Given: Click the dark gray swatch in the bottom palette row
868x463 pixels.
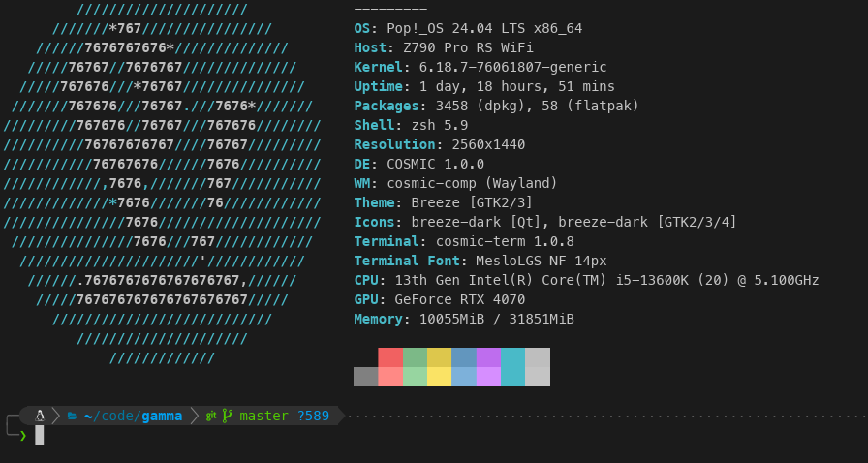Looking at the screenshot, I should coord(366,377).
